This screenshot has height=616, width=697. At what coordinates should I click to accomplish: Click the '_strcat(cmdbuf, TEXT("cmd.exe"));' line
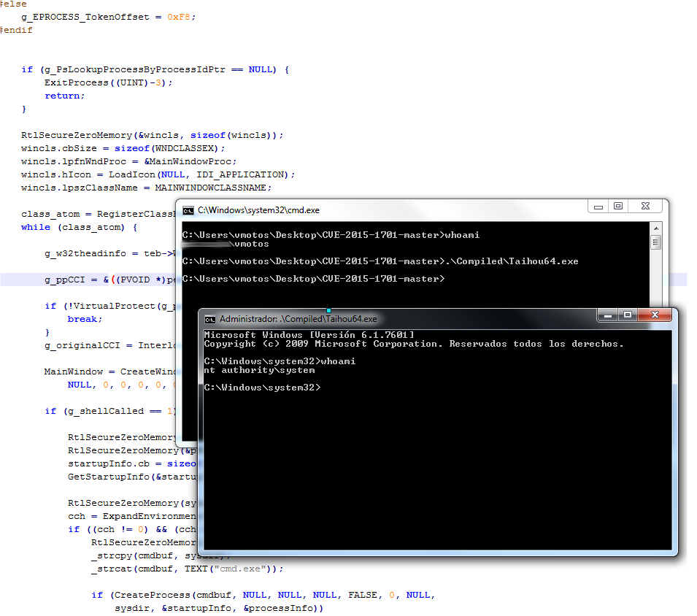[x=187, y=569]
